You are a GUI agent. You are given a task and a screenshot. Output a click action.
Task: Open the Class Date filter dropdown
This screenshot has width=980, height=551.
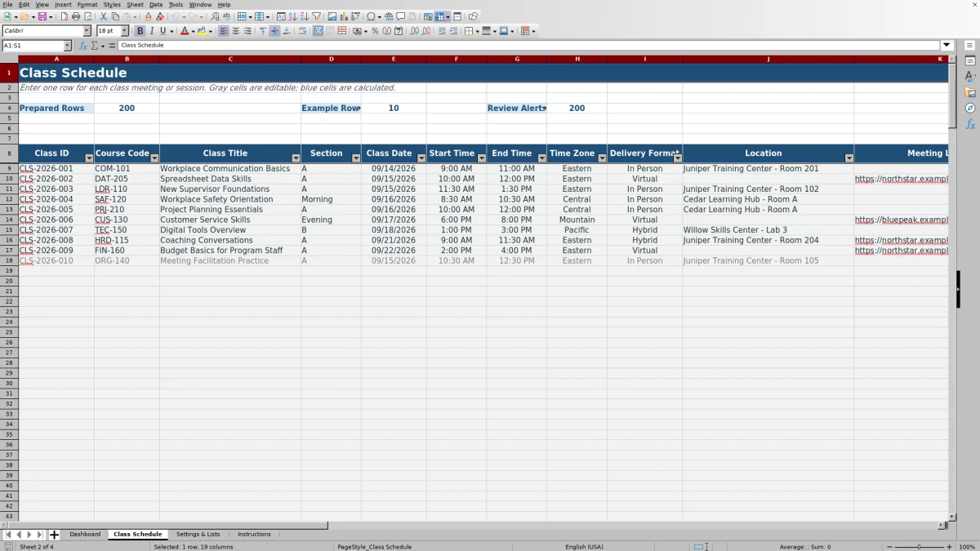click(421, 158)
